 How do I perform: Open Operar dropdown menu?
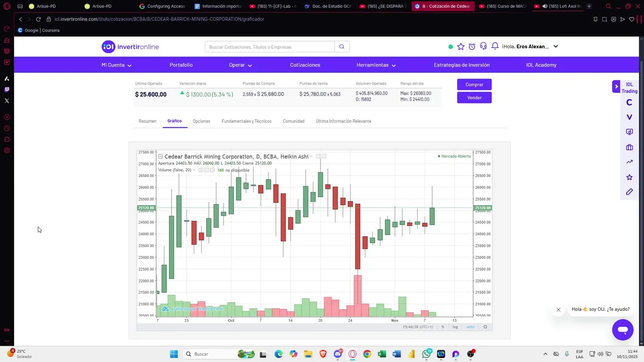(240, 65)
